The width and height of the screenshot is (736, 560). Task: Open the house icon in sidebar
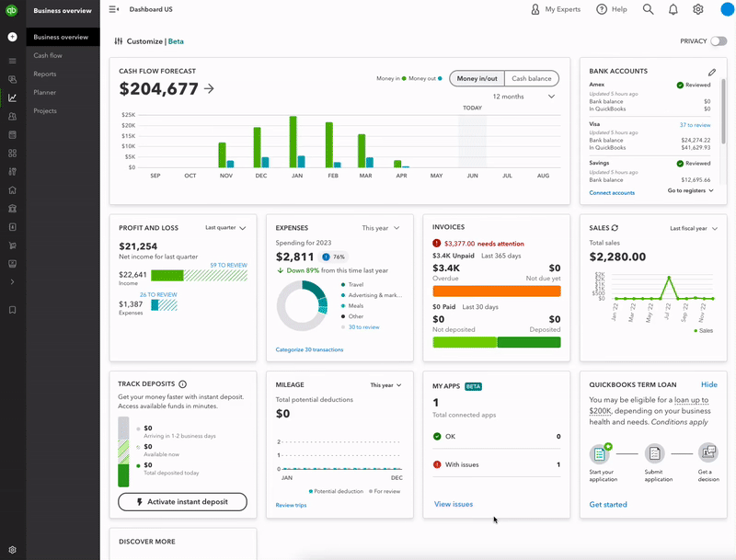click(x=13, y=190)
